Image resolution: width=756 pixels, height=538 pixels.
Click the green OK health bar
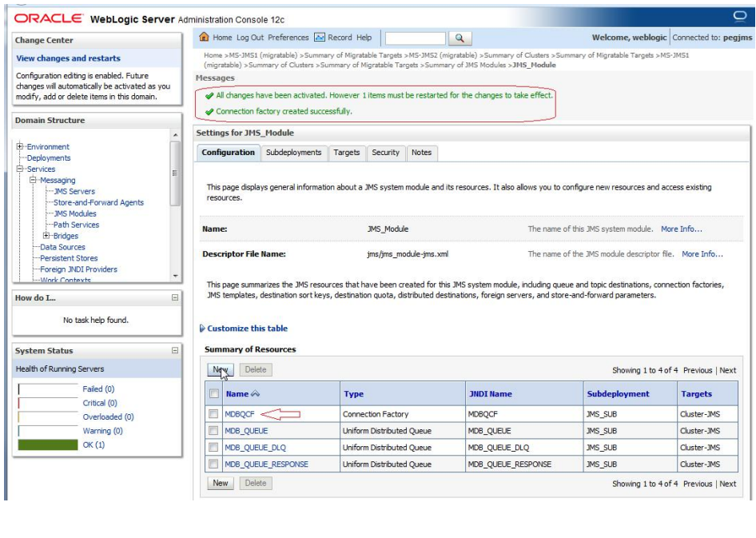pyautogui.click(x=48, y=444)
